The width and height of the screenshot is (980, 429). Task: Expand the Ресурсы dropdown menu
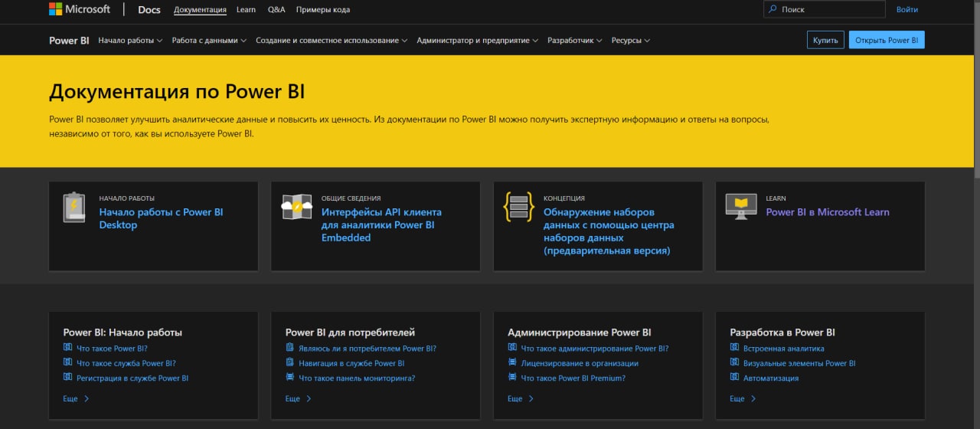pyautogui.click(x=631, y=40)
